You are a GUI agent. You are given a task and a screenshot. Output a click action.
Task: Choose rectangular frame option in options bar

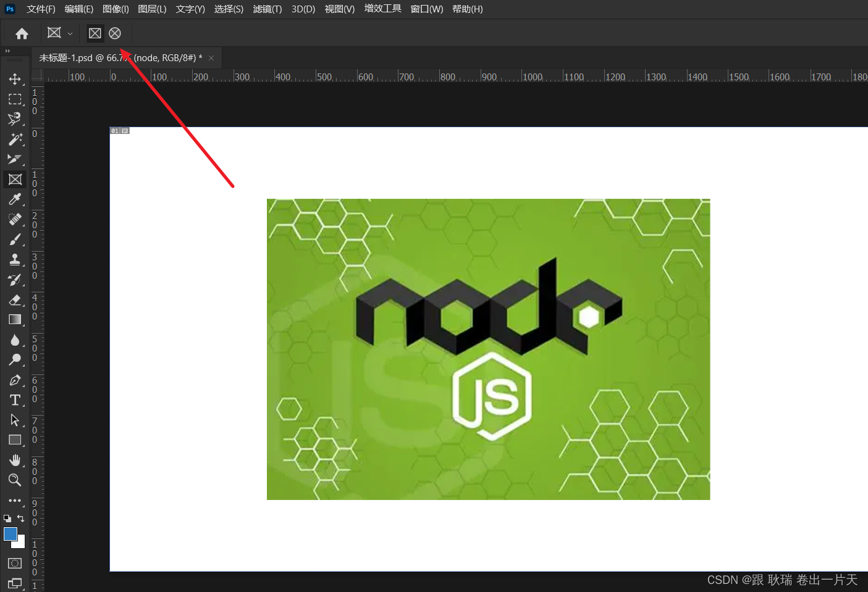pyautogui.click(x=95, y=33)
